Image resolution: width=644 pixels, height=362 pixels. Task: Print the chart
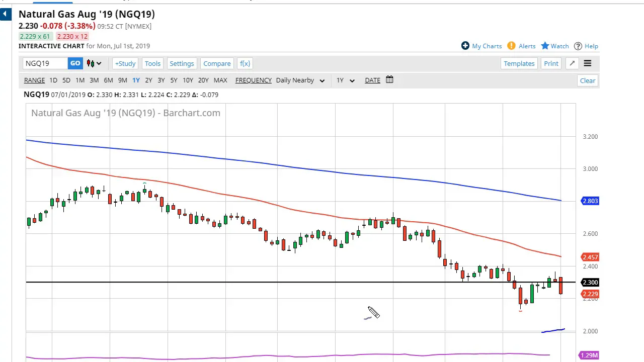pyautogui.click(x=551, y=63)
